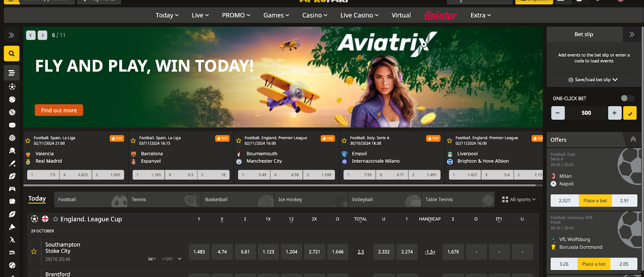Viewport: 644px width, 277px height.
Task: Select the esports gamepad sidebar icon
Action: [x=12, y=189]
